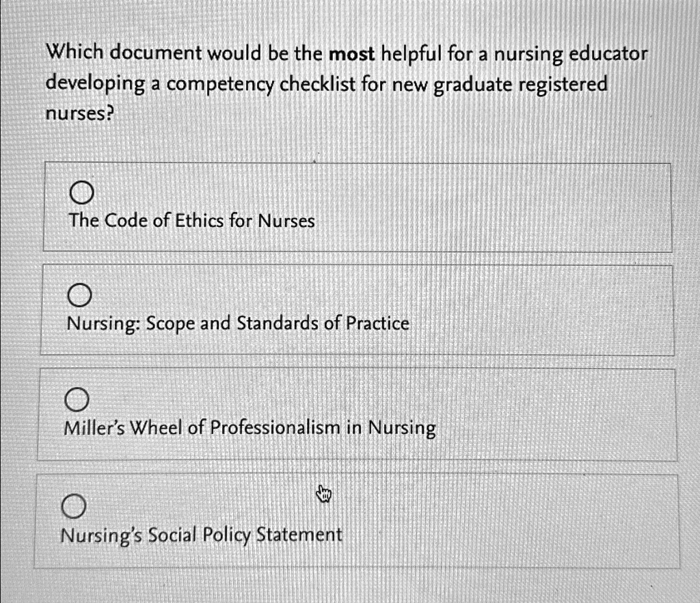Screen dimensions: 700x603
Task: Select the radio button for Code of Ethics
Action: click(x=81, y=191)
